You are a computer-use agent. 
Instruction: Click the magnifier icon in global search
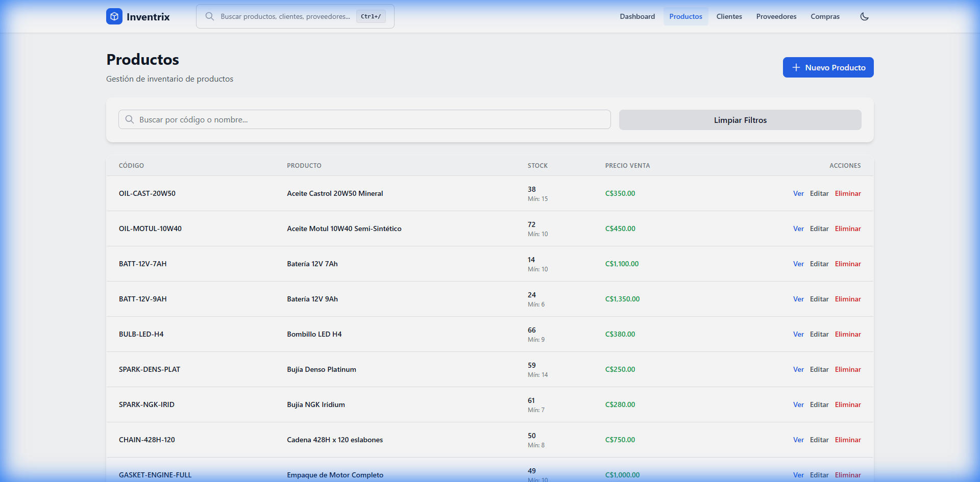(210, 16)
